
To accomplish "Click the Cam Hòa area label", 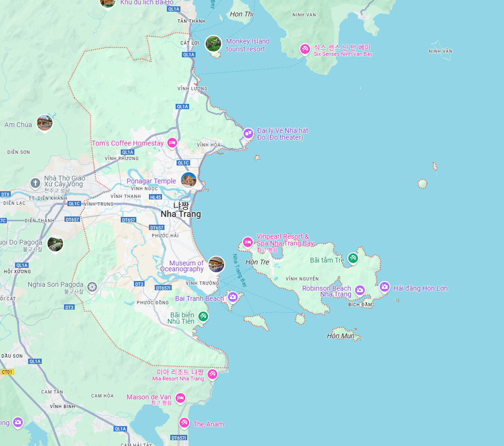I will coord(102,396).
